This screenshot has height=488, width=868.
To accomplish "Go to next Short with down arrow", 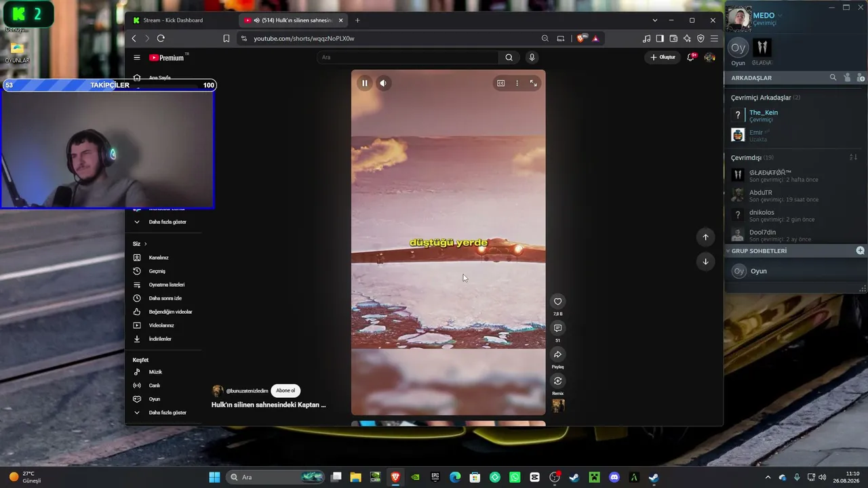I will pyautogui.click(x=705, y=262).
